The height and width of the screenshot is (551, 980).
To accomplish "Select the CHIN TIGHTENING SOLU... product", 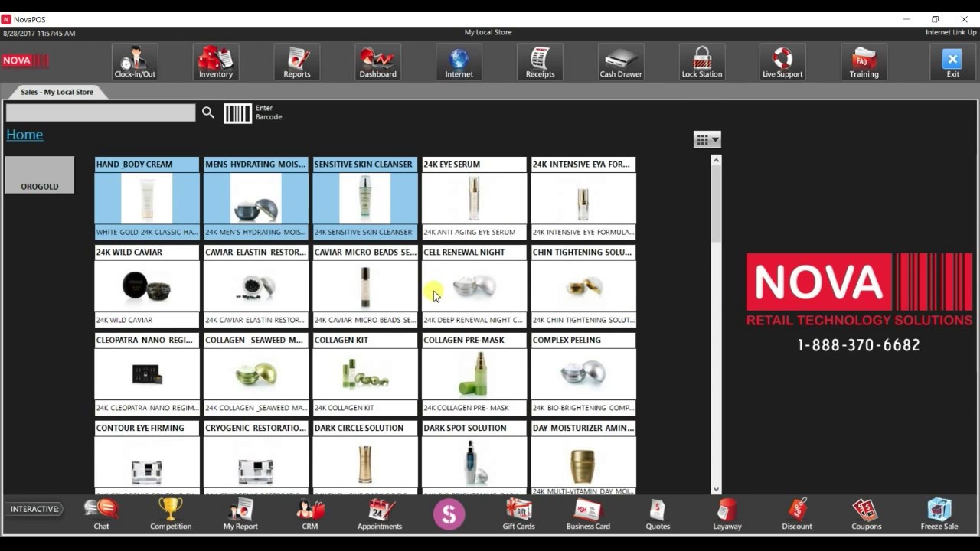I will pos(583,286).
